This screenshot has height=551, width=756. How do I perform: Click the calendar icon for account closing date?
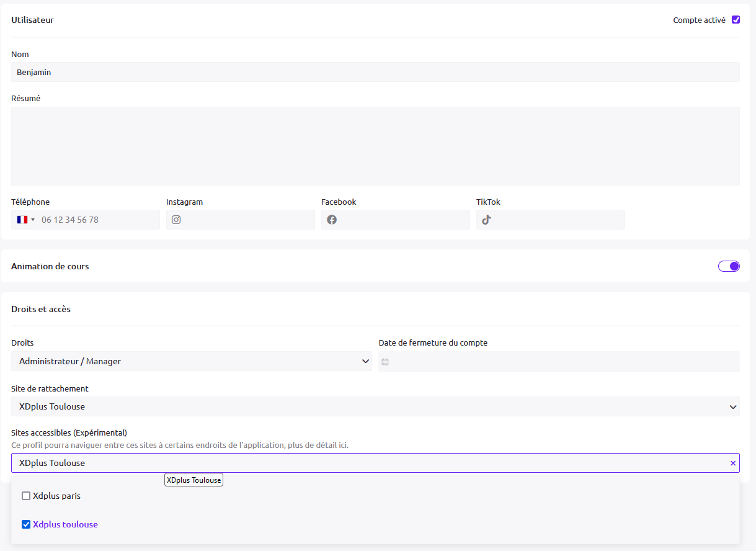pos(385,362)
